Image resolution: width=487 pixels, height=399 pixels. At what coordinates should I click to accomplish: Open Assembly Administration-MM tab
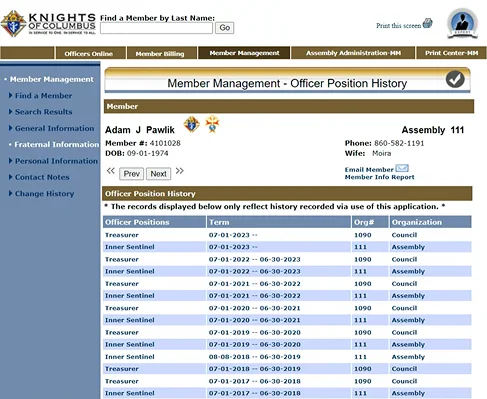tap(353, 53)
